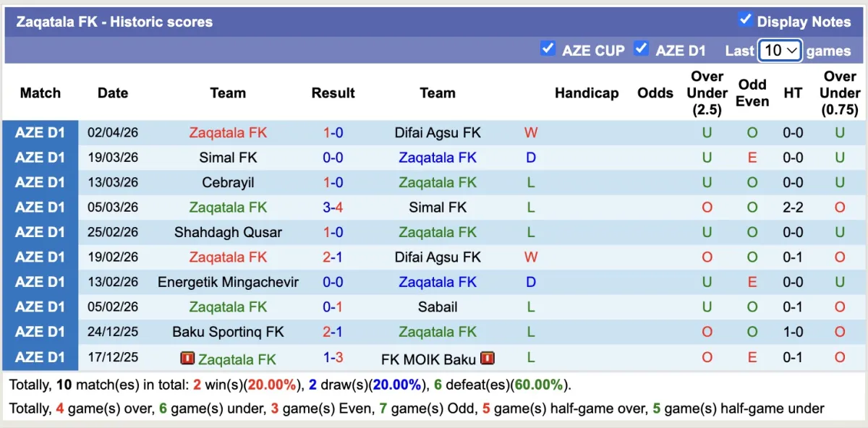Click the 2-2 half-time score
Screen dimensions: 868x428
click(x=793, y=207)
